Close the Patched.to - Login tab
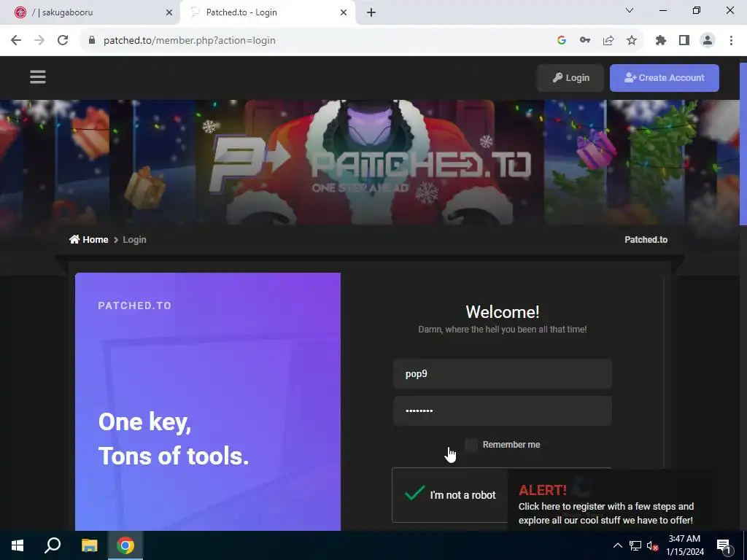 [x=344, y=12]
